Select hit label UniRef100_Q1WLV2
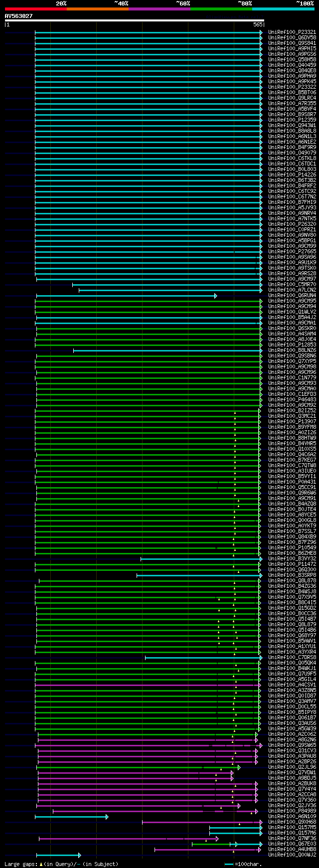Image resolution: width=319 pixels, height=868 pixels. tap(292, 312)
